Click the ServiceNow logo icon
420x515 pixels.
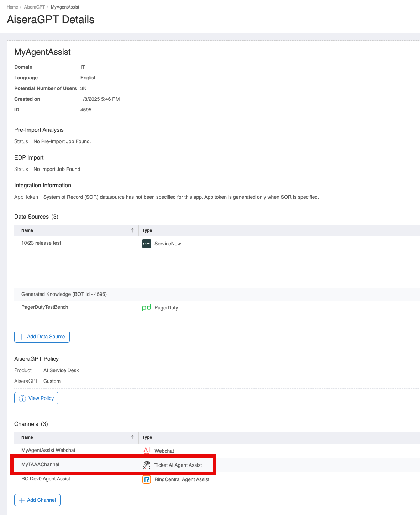(147, 244)
